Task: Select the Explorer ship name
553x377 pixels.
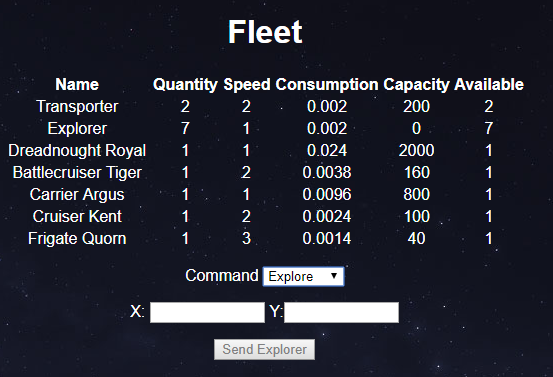Action: pyautogui.click(x=77, y=128)
